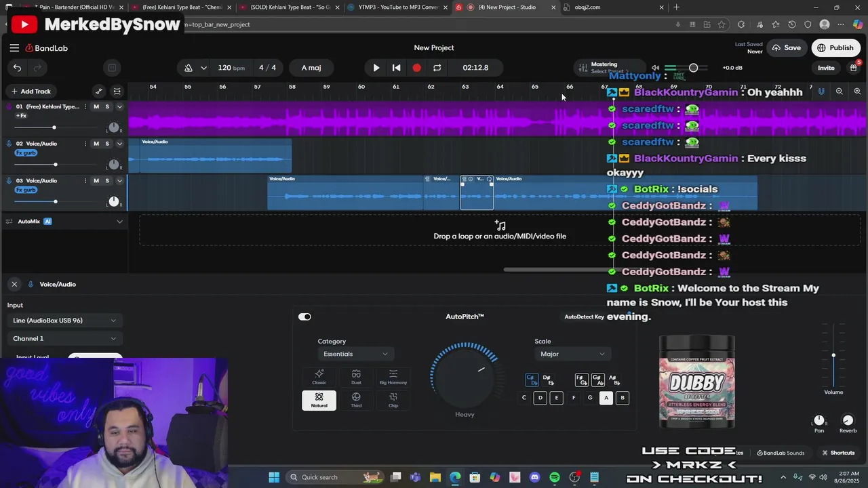This screenshot has width=868, height=488.
Task: Mute track 02 Voice/Audio
Action: [x=96, y=144]
